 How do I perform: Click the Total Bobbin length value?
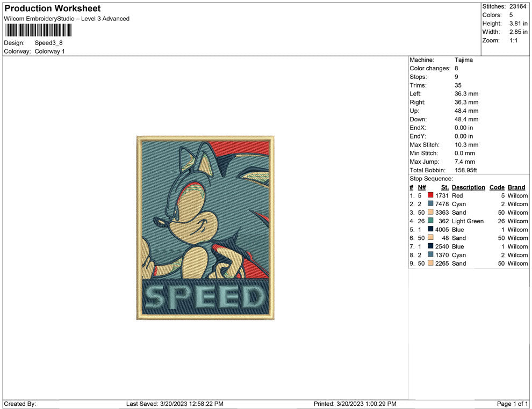click(465, 170)
